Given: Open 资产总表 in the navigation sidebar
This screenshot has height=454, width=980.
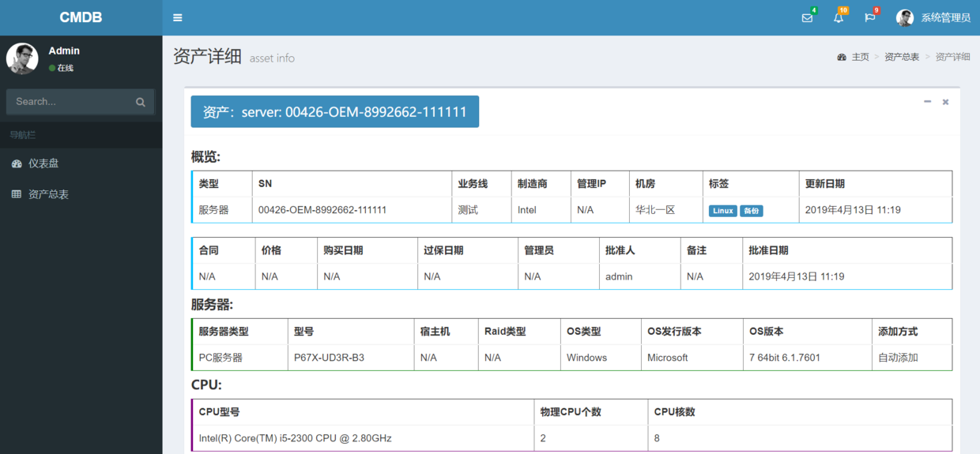Looking at the screenshot, I should (x=48, y=194).
